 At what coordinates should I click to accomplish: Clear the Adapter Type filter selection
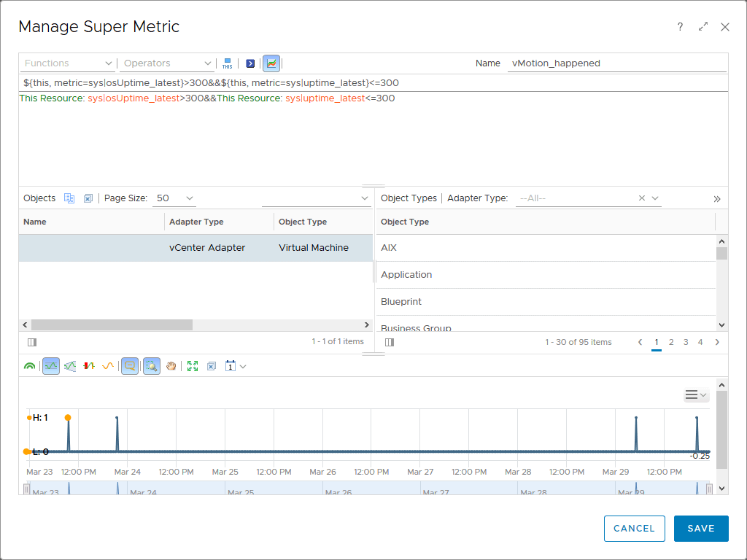[x=642, y=198]
